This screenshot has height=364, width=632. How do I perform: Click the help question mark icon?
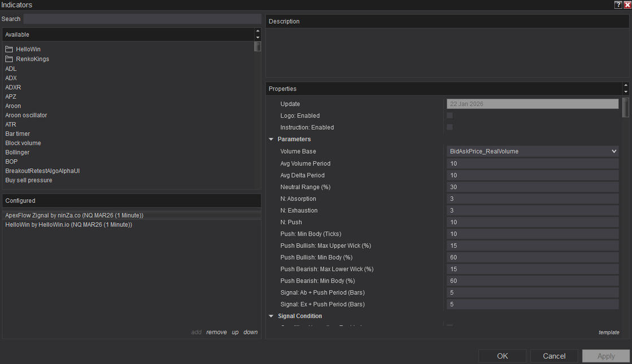pyautogui.click(x=618, y=5)
